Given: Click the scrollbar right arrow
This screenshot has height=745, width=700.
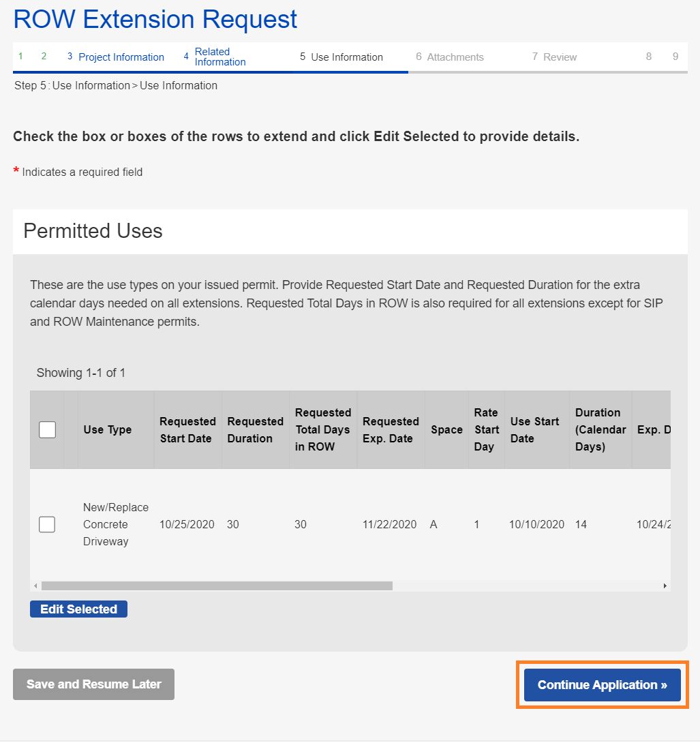Looking at the screenshot, I should point(665,586).
